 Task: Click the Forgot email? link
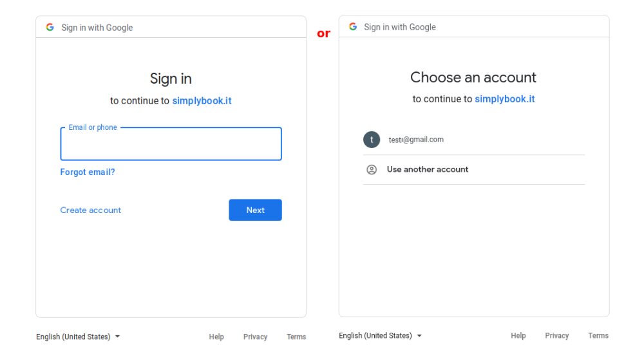click(x=88, y=172)
